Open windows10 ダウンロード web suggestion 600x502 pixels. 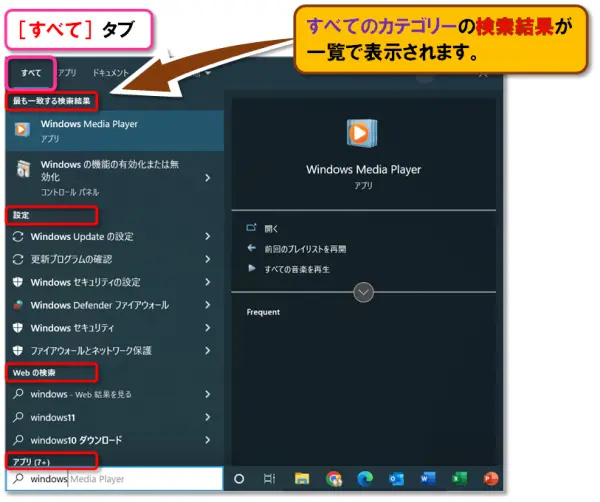point(115,440)
